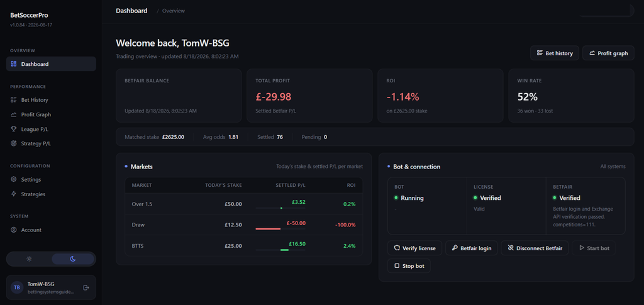644x305 pixels.
Task: Click the League P/L trophy icon
Action: pos(14,129)
